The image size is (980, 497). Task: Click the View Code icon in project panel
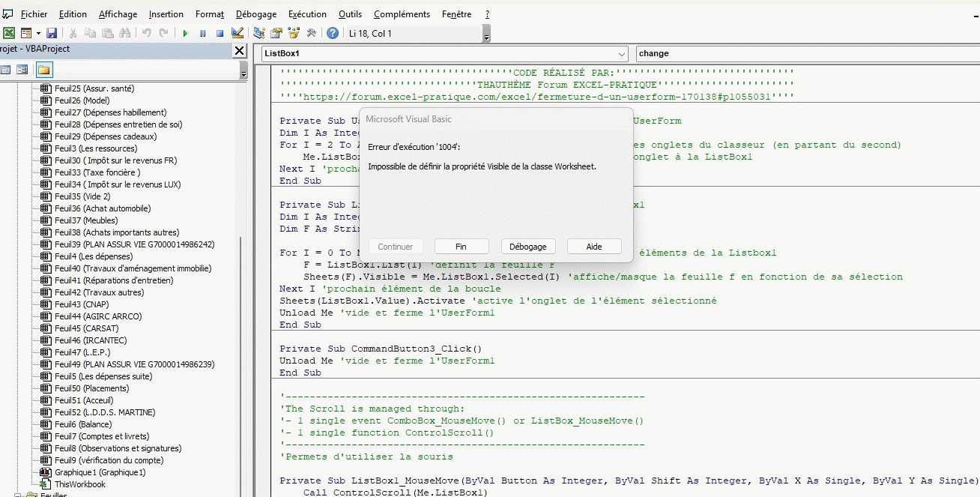[5, 70]
